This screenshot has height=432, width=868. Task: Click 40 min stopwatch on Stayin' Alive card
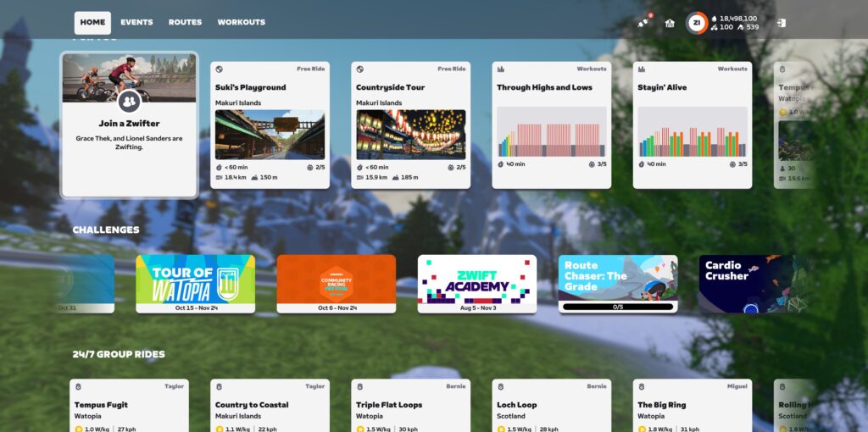[x=641, y=164]
